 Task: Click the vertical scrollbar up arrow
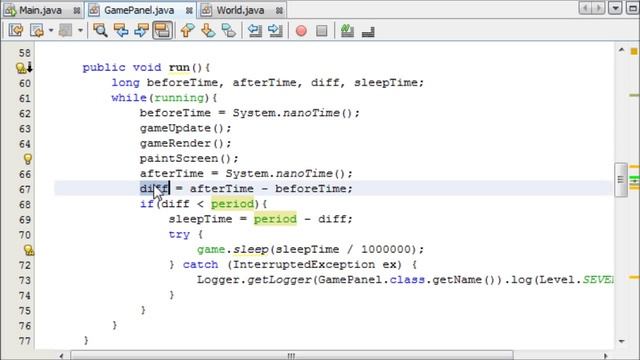[x=621, y=50]
